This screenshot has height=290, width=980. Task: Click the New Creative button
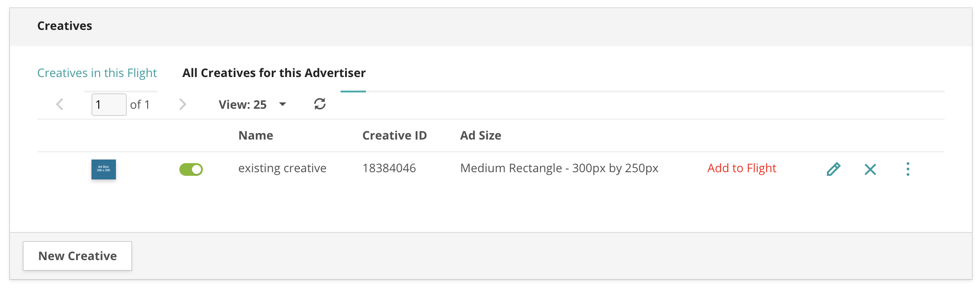pos(77,256)
